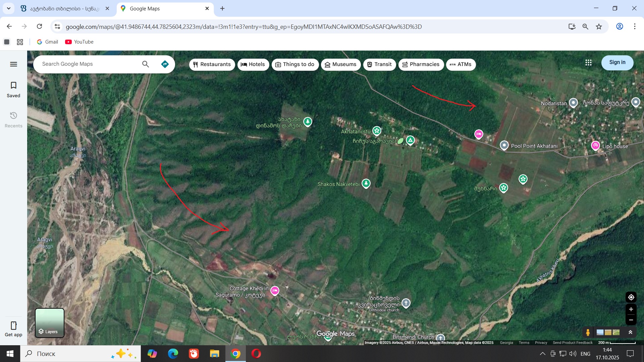
Task: Switch to the first Georgian browser tab
Action: pos(64,8)
